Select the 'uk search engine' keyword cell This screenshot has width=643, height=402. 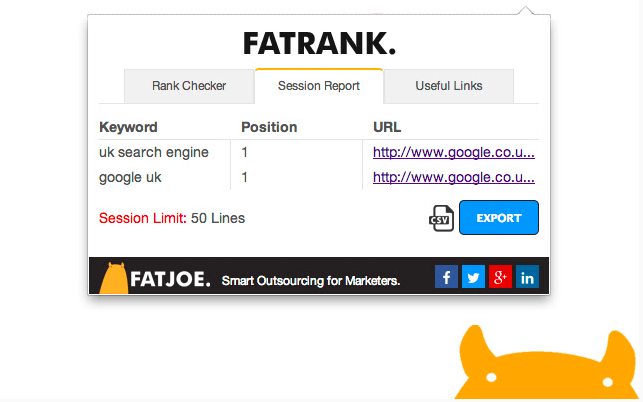coord(154,153)
